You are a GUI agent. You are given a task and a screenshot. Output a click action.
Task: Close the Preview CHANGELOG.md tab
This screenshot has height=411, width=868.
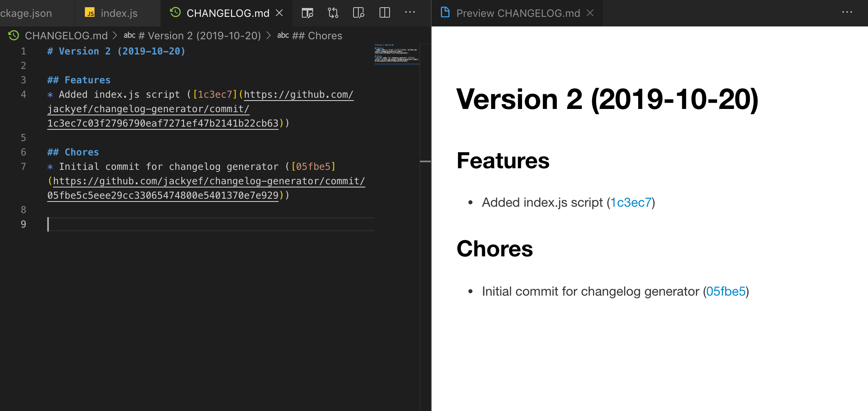pyautogui.click(x=591, y=13)
